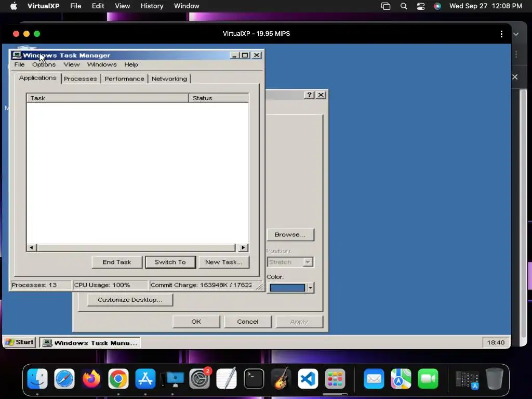Click CPU Usage: 100% status text
The height and width of the screenshot is (399, 532).
coord(102,285)
